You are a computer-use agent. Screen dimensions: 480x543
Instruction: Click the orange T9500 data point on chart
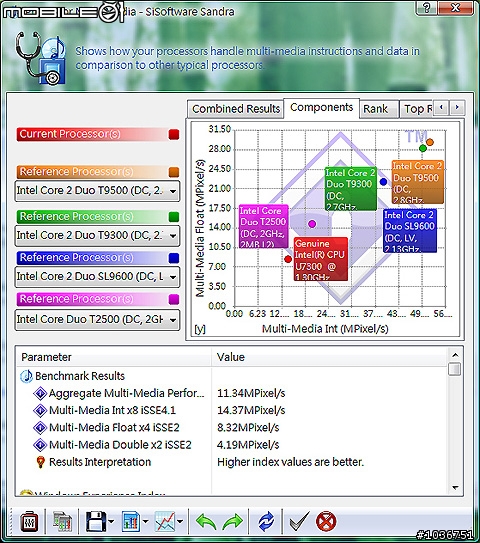pos(430,142)
